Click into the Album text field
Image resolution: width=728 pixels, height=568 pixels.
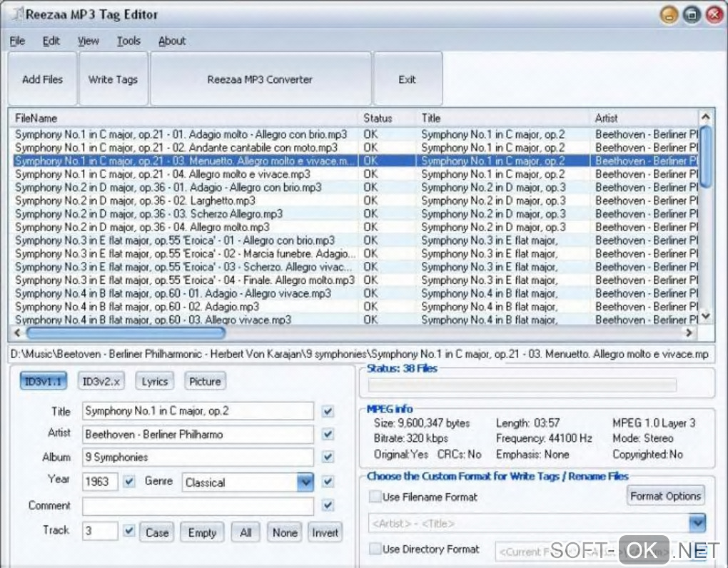pyautogui.click(x=198, y=457)
